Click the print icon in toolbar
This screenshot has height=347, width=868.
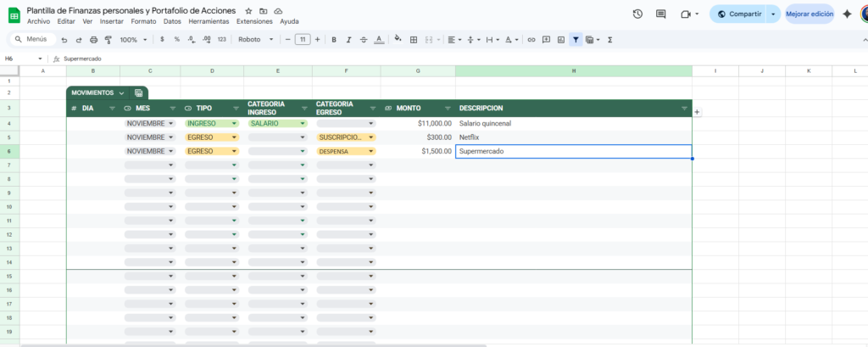(x=92, y=39)
